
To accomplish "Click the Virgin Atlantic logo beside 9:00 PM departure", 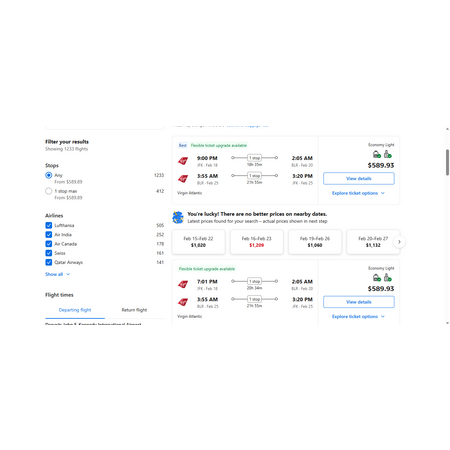I will click(x=183, y=161).
